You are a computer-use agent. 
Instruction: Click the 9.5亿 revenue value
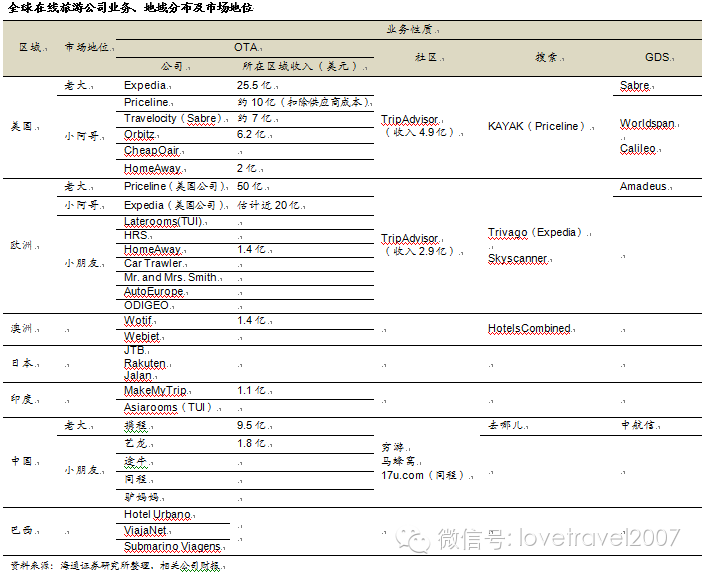coord(252,425)
